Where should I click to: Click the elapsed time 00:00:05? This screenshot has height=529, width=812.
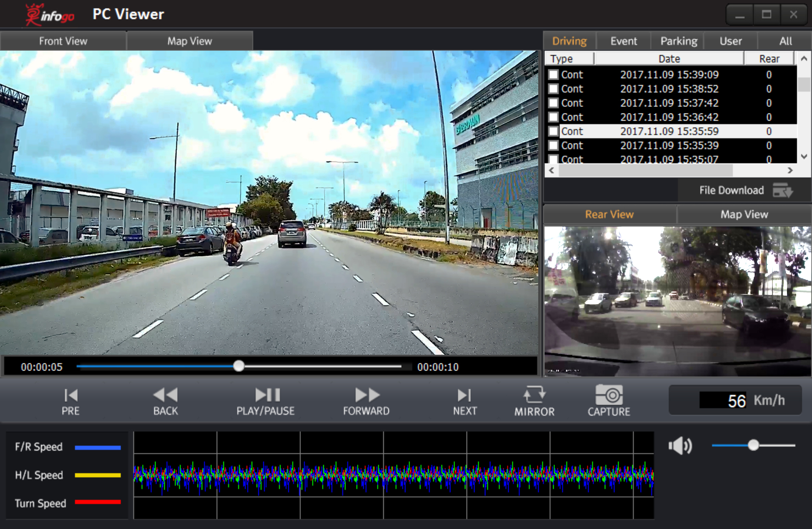[x=42, y=367]
